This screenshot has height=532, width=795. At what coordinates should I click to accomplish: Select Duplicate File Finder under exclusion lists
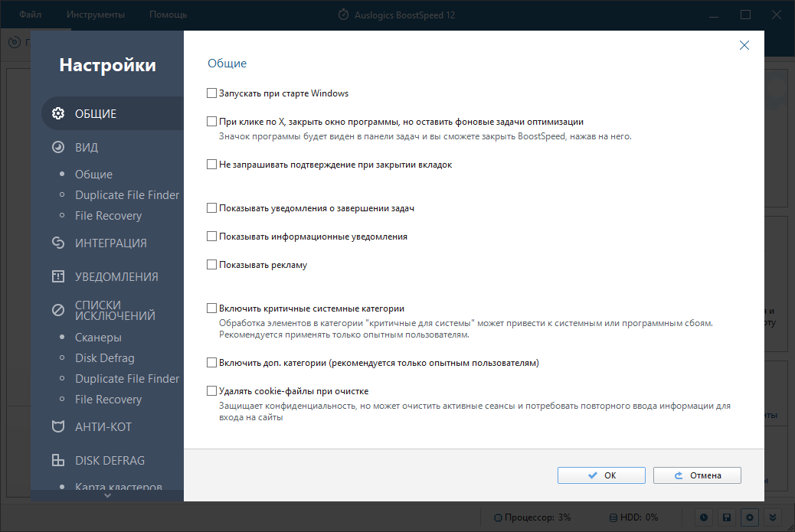click(127, 379)
